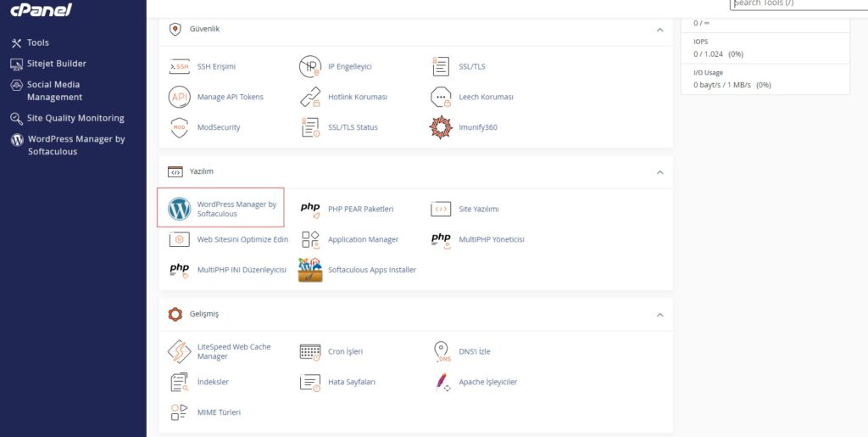
Task: Open the Application Manager link
Action: point(363,239)
